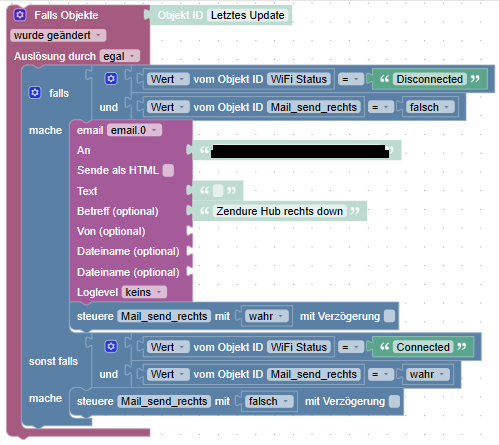Open gear on the Connected und-condition block
Viewport: 499px width, 445px height.
pos(111,346)
